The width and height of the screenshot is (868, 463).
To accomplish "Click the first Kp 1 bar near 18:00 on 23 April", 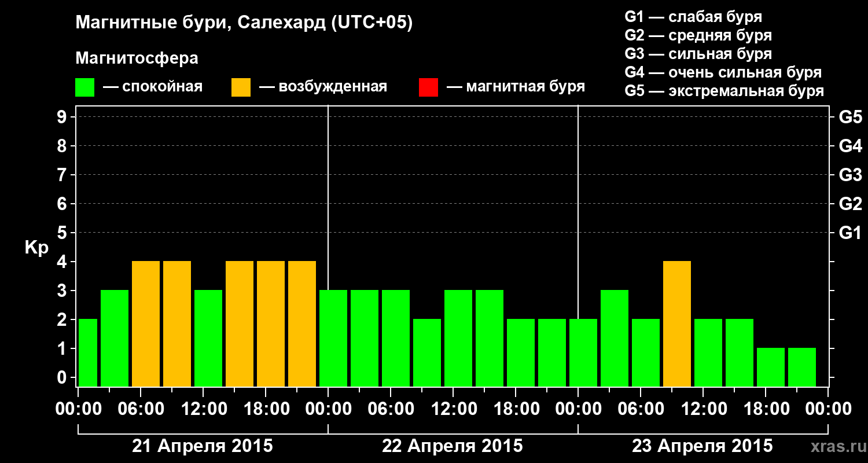I will (x=771, y=368).
